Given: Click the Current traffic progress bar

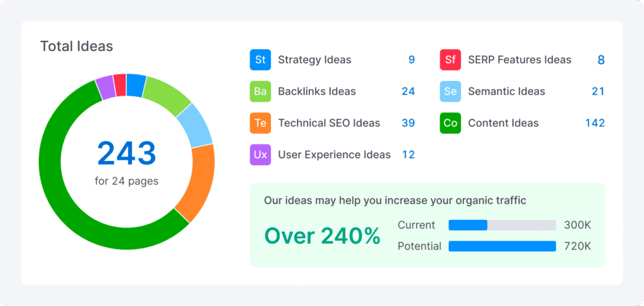Looking at the screenshot, I should pos(502,225).
